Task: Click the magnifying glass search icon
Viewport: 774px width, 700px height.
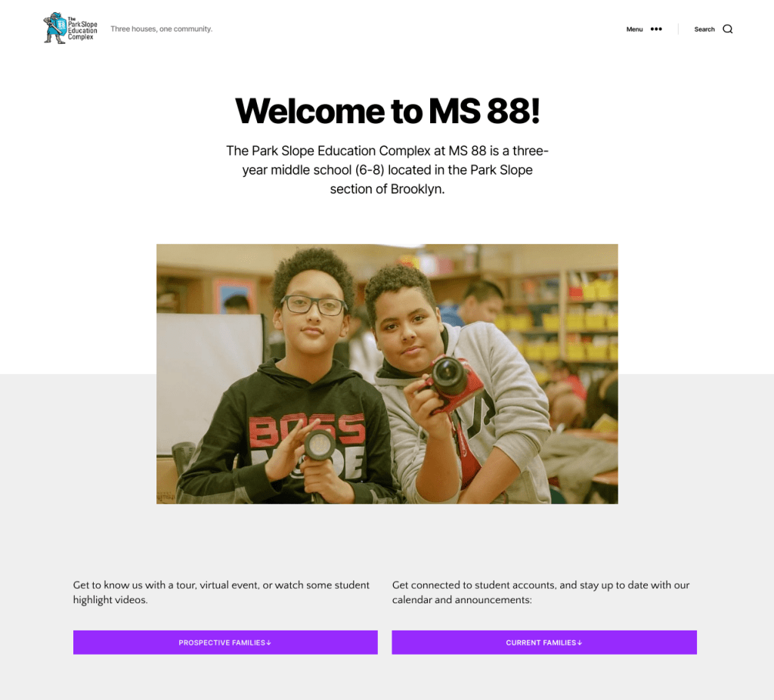Action: 728,29
